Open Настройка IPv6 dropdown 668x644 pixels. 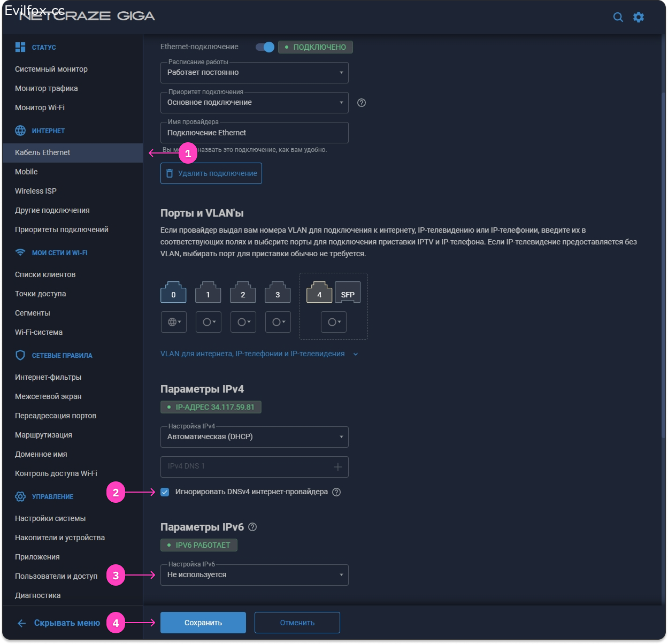(x=254, y=575)
